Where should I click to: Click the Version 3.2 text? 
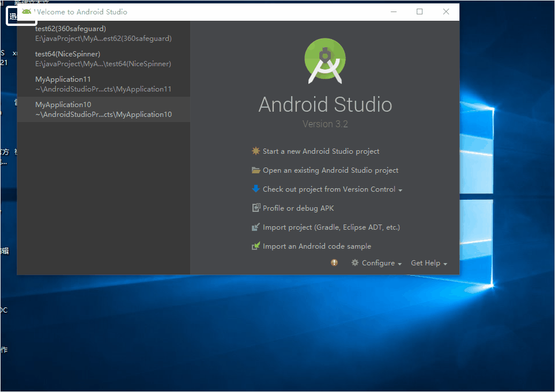(x=325, y=124)
